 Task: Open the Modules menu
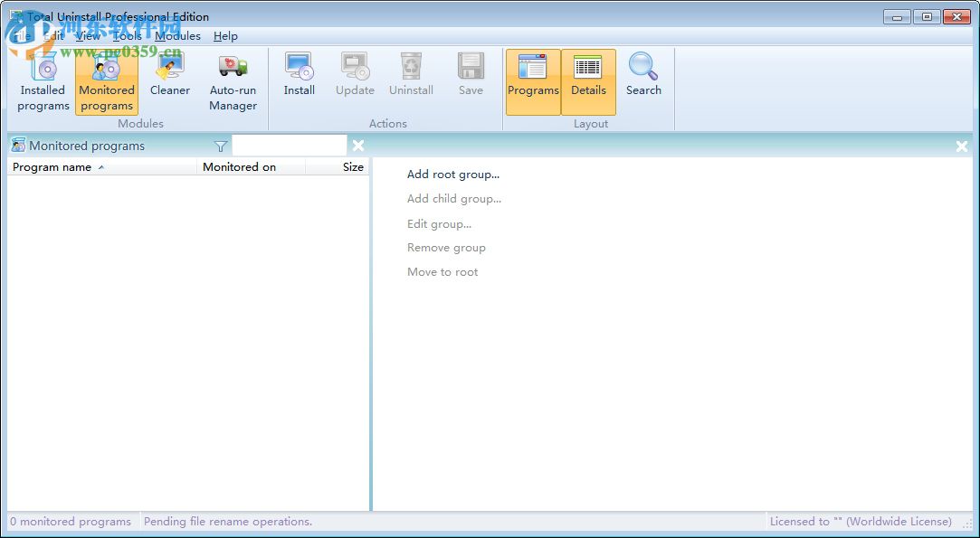click(x=177, y=36)
